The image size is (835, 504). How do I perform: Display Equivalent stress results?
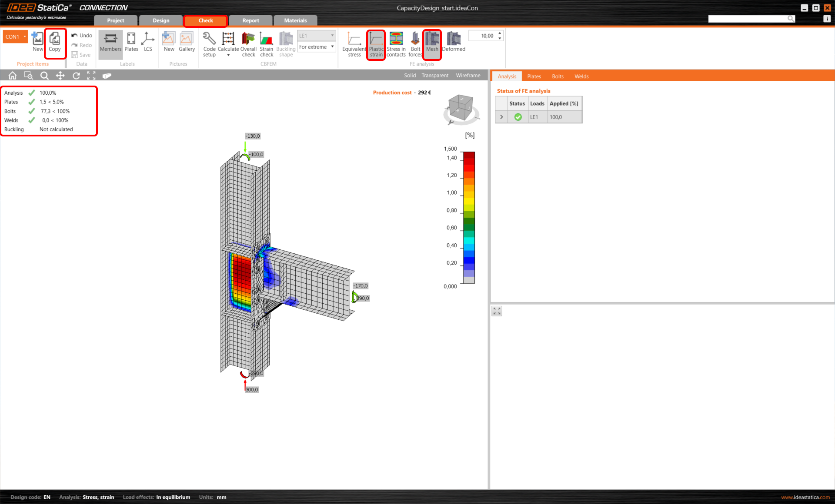coord(354,43)
